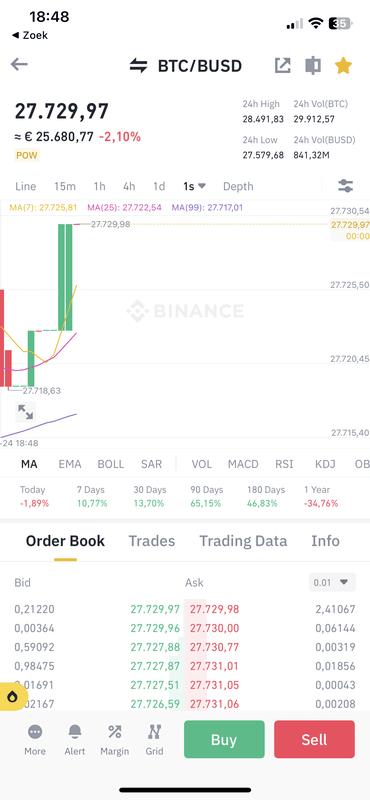Open the 0.01 order book precision dropdown

(x=332, y=582)
